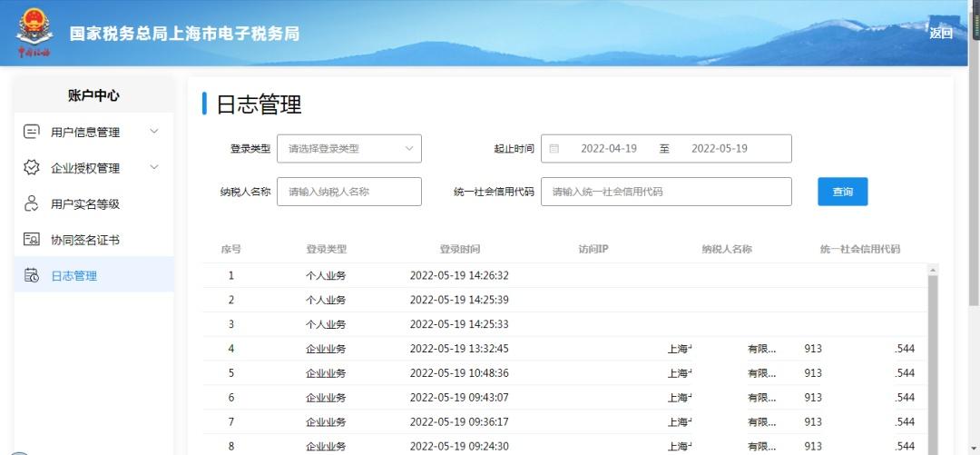Click 个人业务 in row 1
Viewport: 980px width, 455px height.
point(326,275)
